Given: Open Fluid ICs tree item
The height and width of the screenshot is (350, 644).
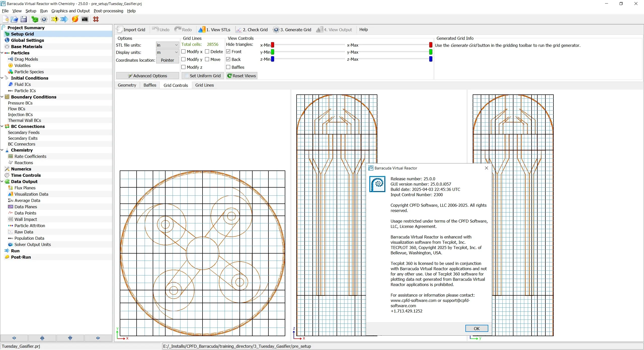Looking at the screenshot, I should (22, 84).
